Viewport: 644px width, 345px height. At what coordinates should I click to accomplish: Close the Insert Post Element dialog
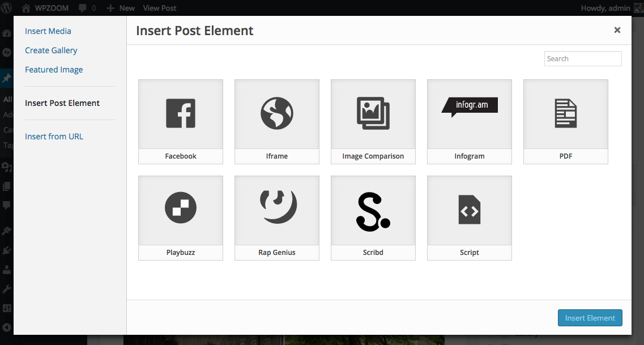(x=617, y=30)
